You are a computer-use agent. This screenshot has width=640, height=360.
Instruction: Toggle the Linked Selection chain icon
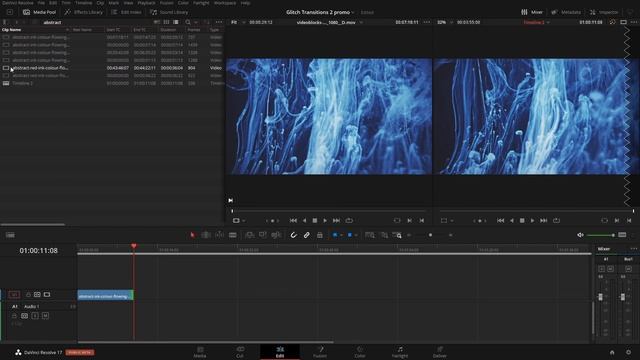pyautogui.click(x=307, y=235)
